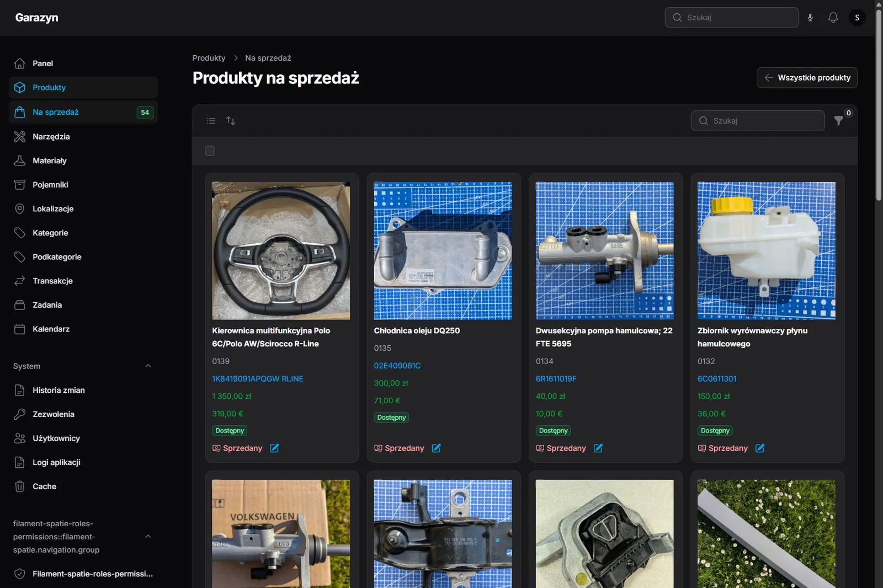Screen dimensions: 883x588
Task: Open the notifications bell
Action: (833, 18)
